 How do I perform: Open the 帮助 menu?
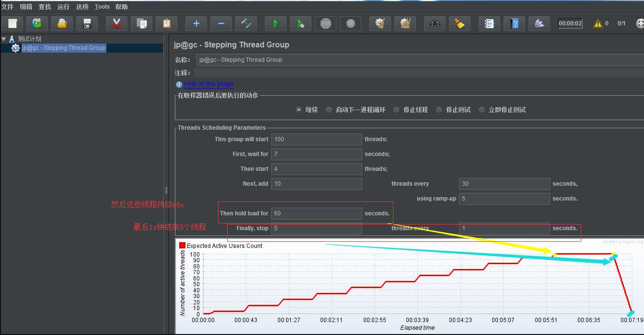point(122,7)
